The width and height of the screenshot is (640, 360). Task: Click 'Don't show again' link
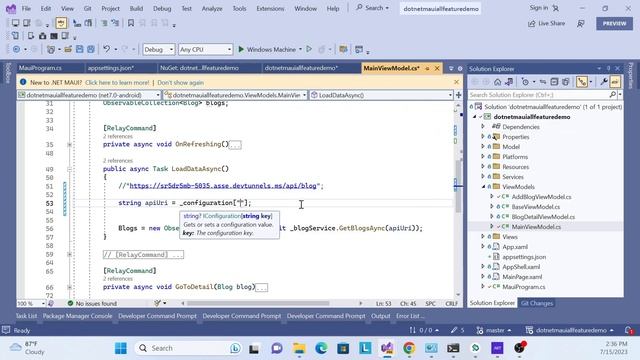point(180,82)
